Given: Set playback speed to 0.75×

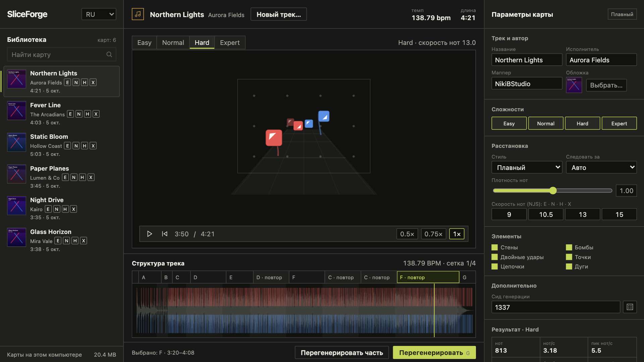Looking at the screenshot, I should [x=433, y=234].
